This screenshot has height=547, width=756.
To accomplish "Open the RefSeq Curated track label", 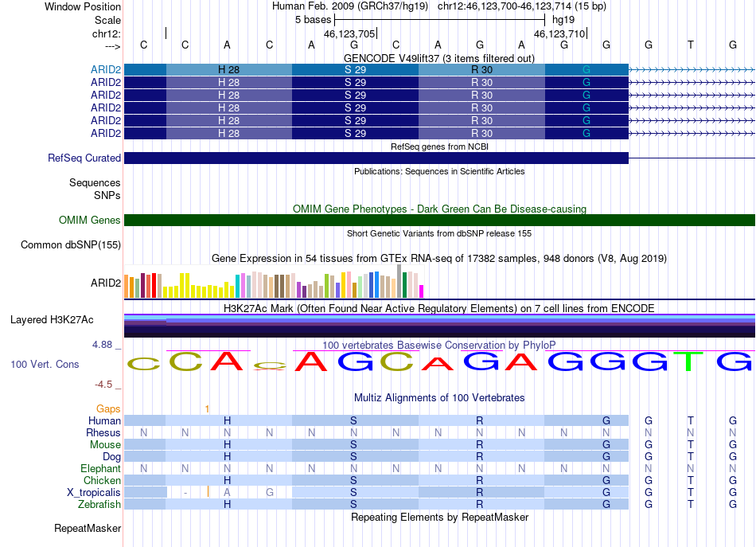I will point(84,158).
